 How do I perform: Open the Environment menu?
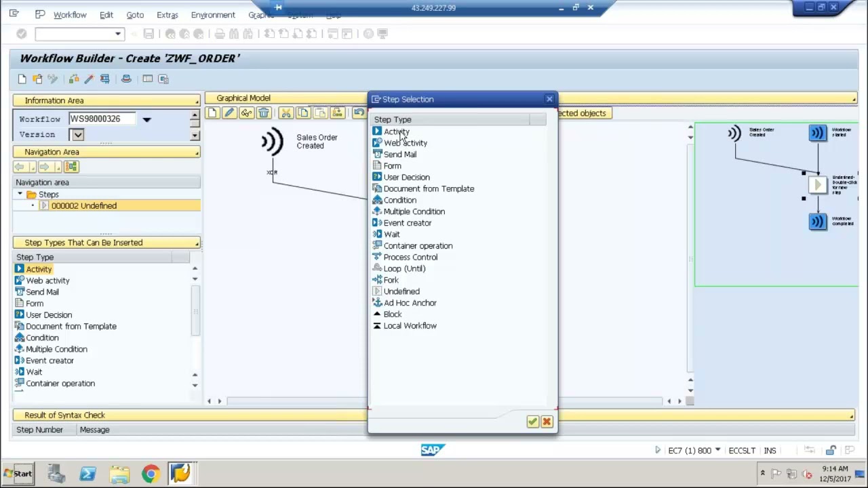click(x=213, y=15)
